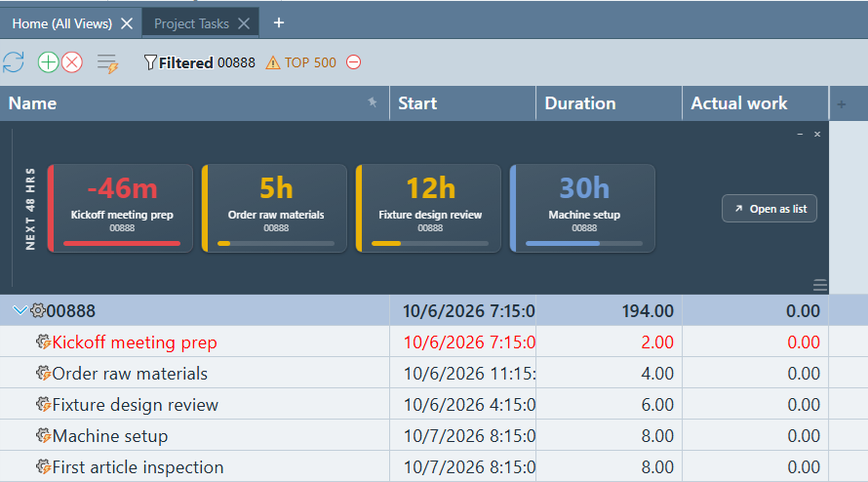Open the quick actions list icon
The width and height of the screenshot is (868, 482).
point(107,63)
